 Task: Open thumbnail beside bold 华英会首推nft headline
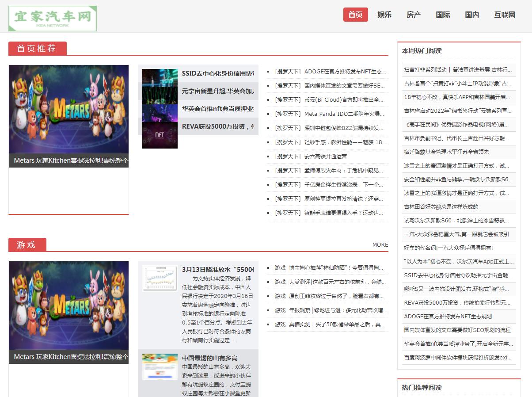tap(160, 113)
